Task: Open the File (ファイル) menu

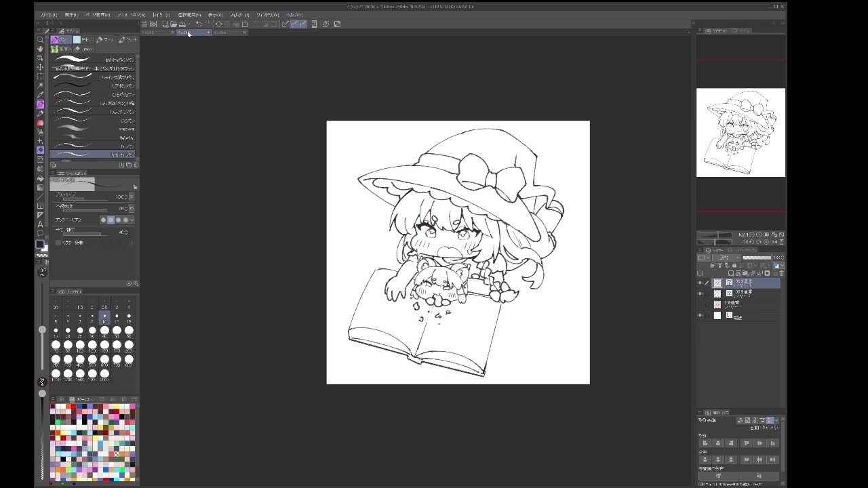Action: point(49,14)
